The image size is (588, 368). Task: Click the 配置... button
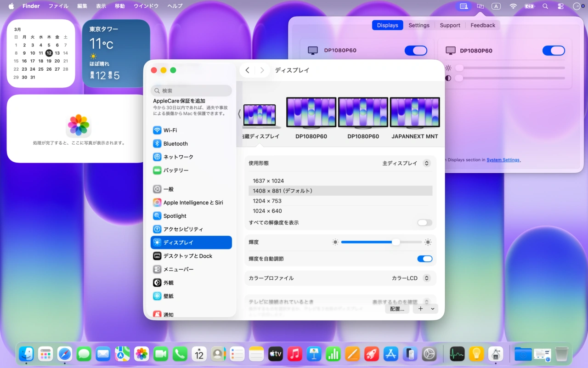pyautogui.click(x=397, y=308)
